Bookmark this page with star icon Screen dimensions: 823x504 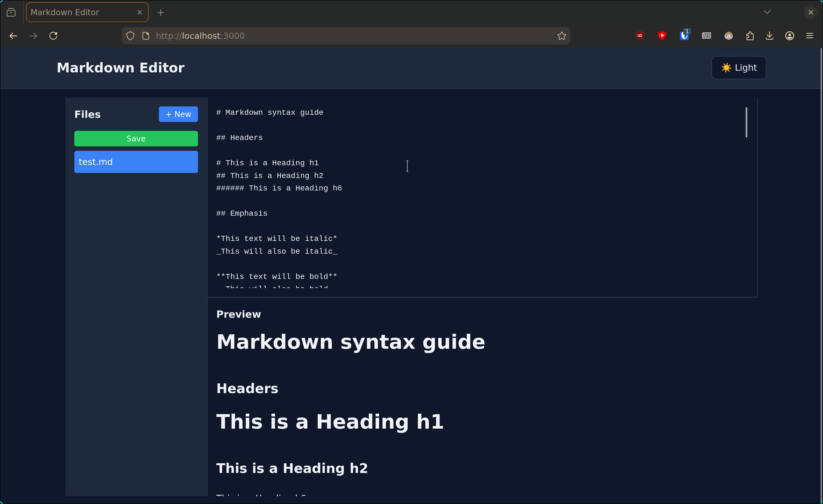(562, 36)
